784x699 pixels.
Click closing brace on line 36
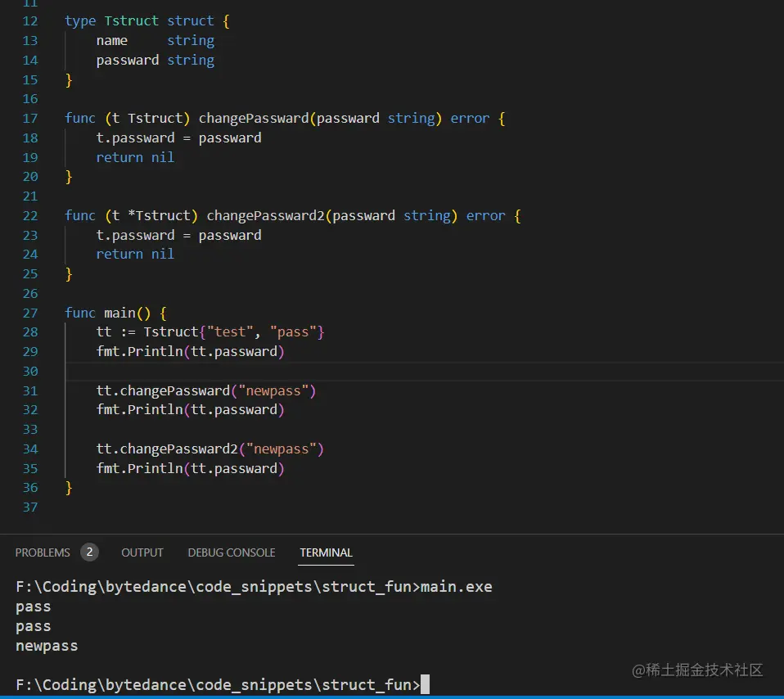pos(69,488)
